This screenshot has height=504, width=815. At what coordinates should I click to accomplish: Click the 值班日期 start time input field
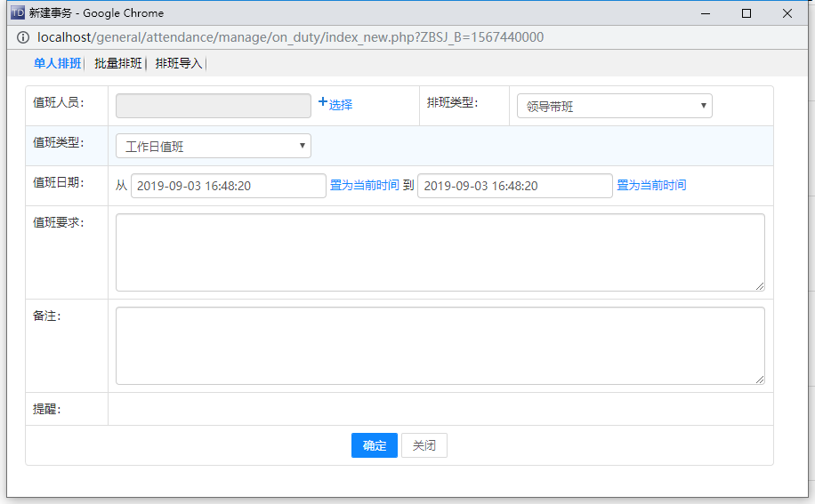(228, 186)
